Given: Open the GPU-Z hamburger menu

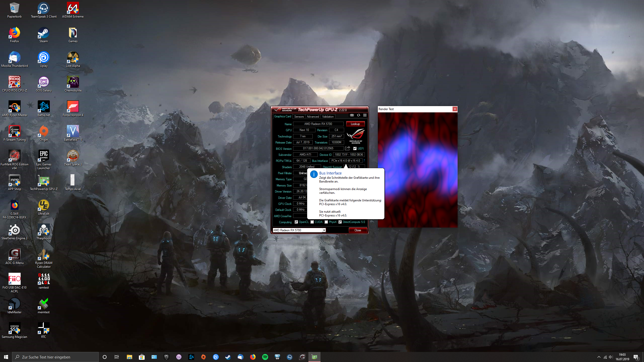Looking at the screenshot, I should click(365, 115).
